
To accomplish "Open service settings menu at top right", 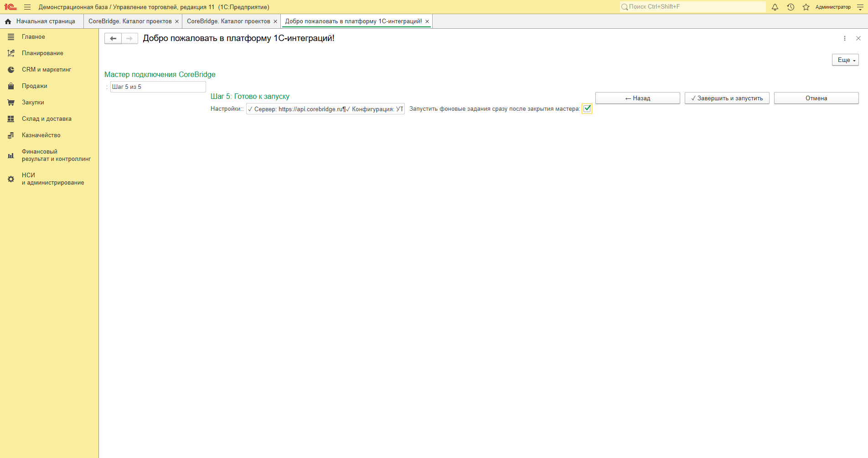I will coord(860,7).
